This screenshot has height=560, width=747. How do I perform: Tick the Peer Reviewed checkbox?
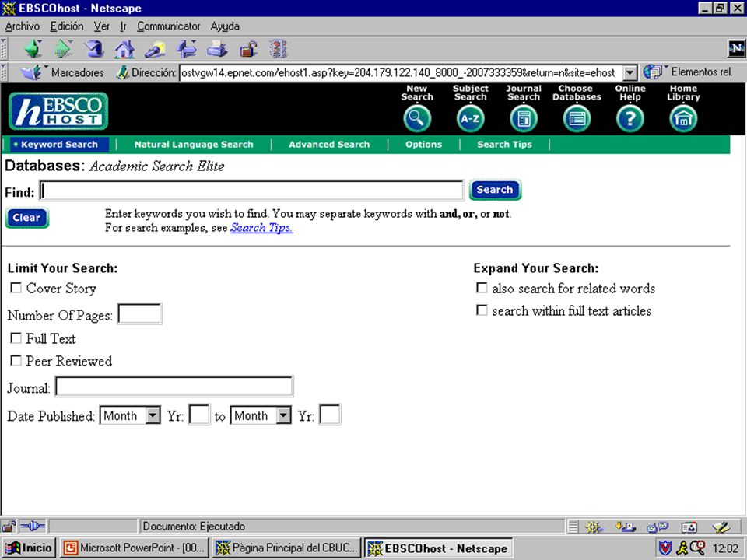(16, 360)
